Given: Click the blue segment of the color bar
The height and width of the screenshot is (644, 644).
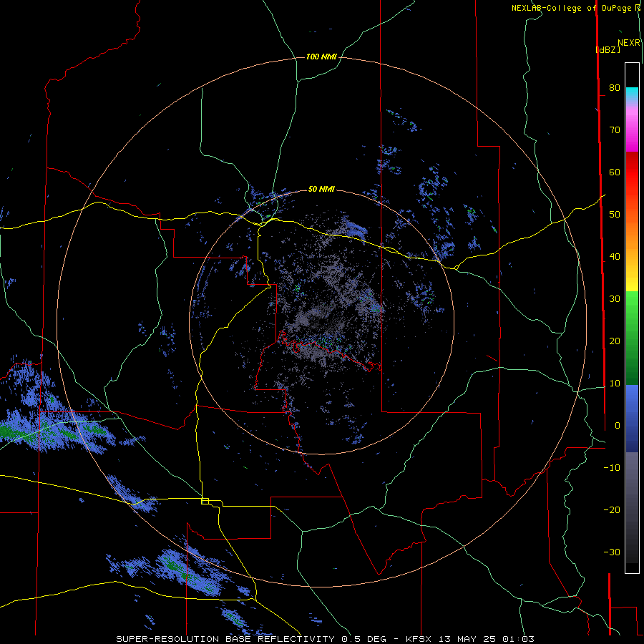Looking at the screenshot, I should 632,418.
